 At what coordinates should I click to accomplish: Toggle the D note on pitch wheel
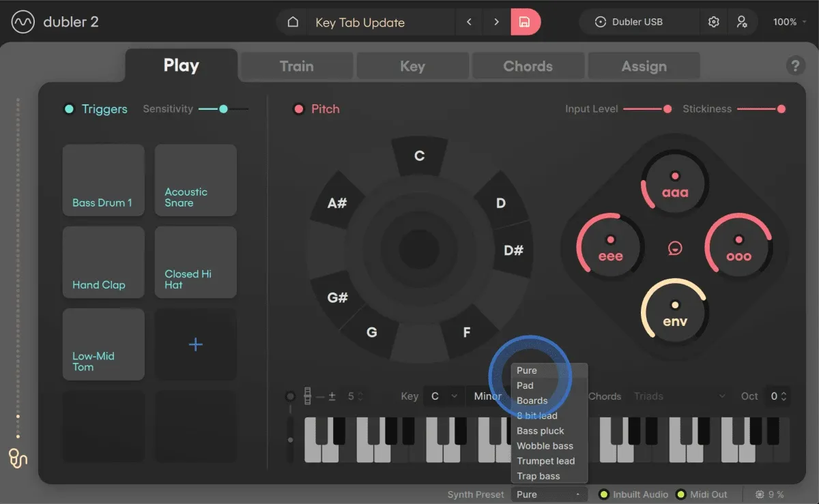[501, 203]
